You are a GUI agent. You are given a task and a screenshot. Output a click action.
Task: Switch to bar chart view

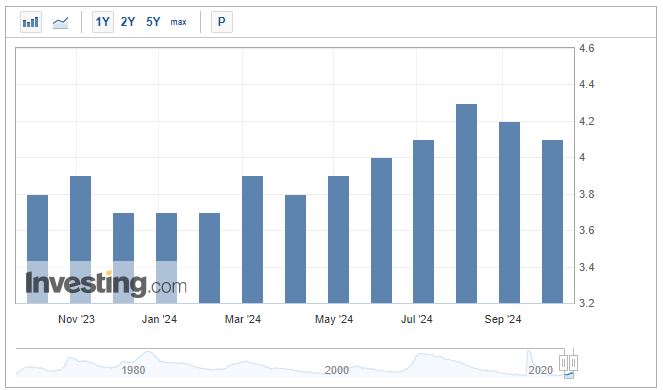[x=31, y=22]
